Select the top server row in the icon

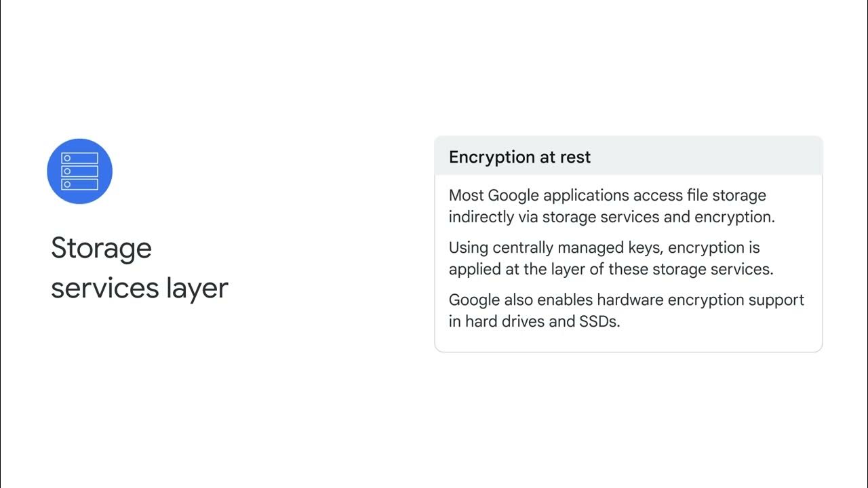[x=79, y=159]
